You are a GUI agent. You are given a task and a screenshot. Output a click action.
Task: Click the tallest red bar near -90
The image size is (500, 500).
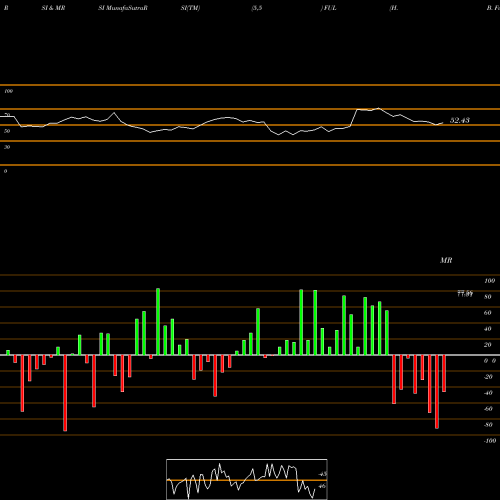pos(65,393)
